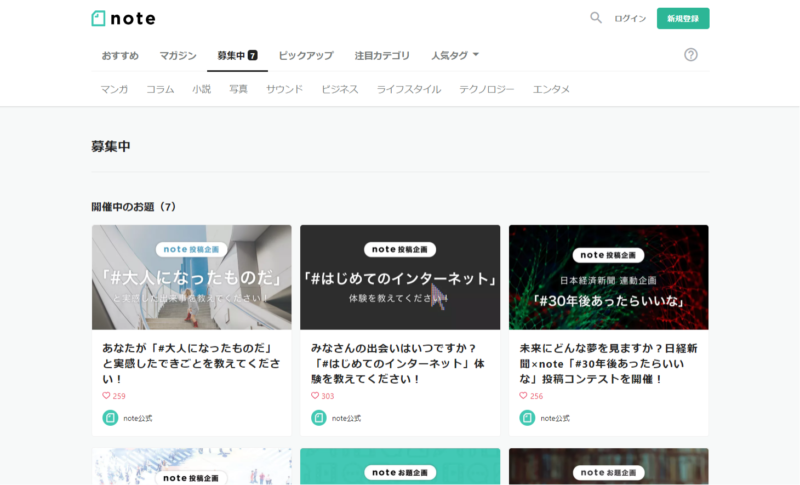Viewport: 800px width, 485px height.
Task: Select the 募集中 tab
Action: coord(237,56)
